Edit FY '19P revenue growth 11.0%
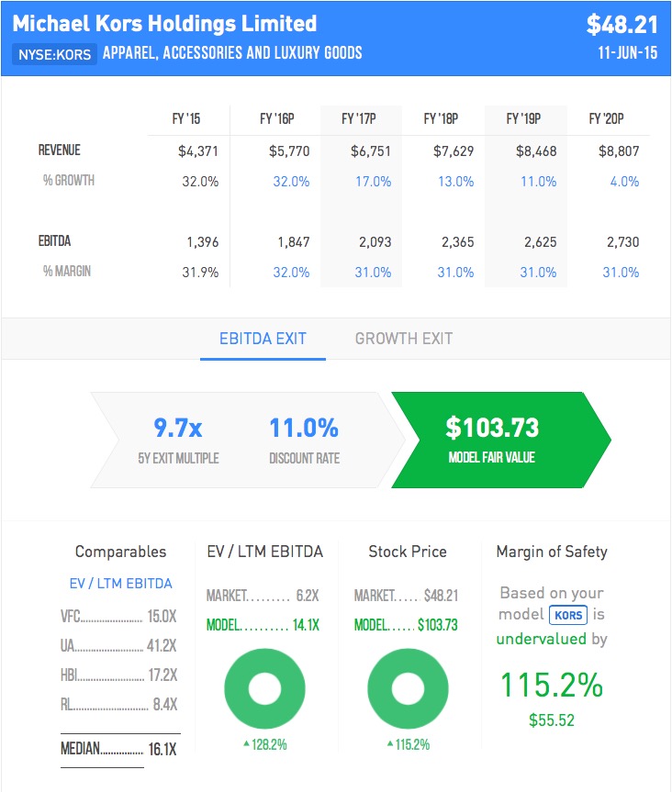This screenshot has height=792, width=672. [539, 182]
